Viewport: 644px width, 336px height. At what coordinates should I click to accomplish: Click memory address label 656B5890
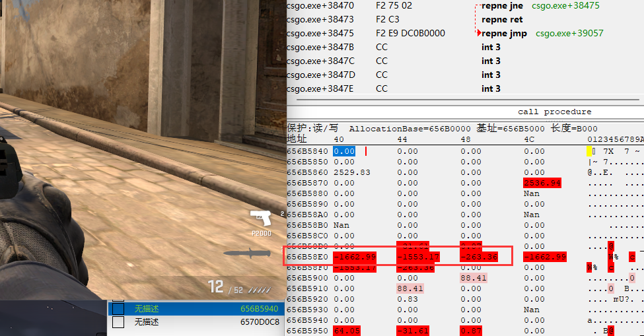click(307, 205)
